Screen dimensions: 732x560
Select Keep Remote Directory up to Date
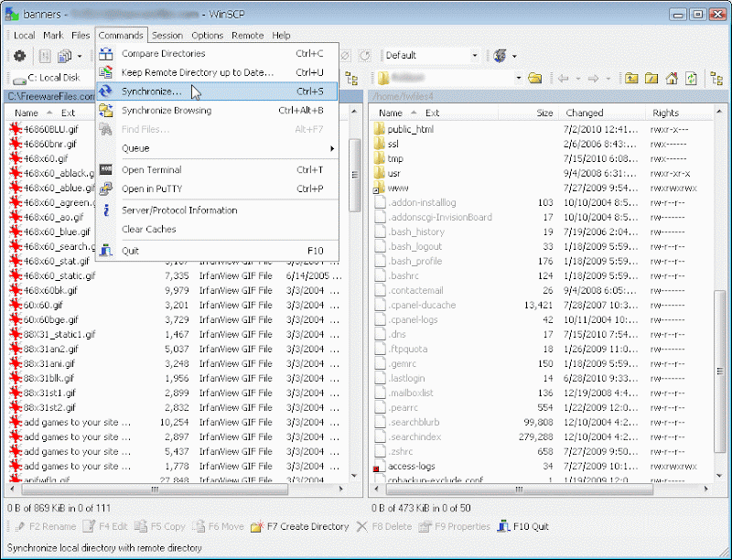217,72
